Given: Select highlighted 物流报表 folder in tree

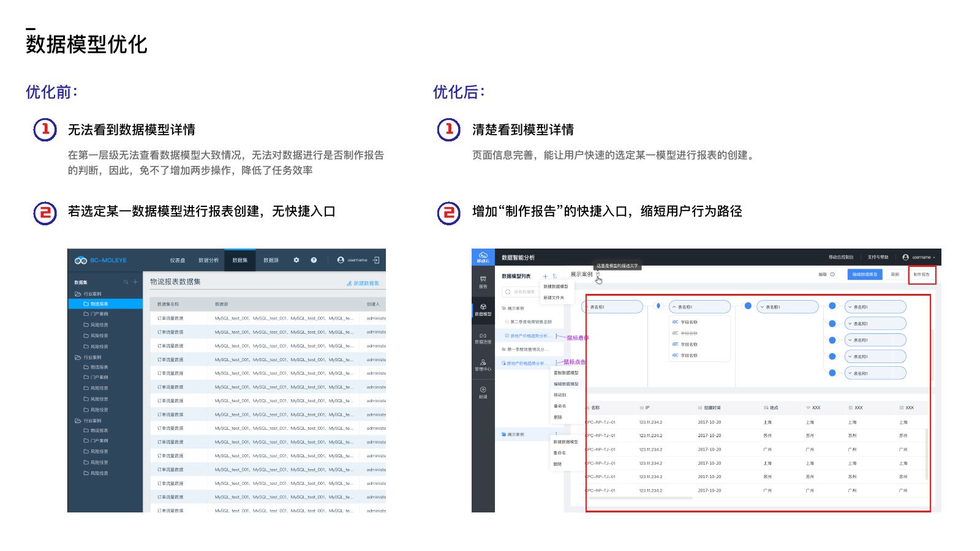Looking at the screenshot, I should pyautogui.click(x=105, y=304).
